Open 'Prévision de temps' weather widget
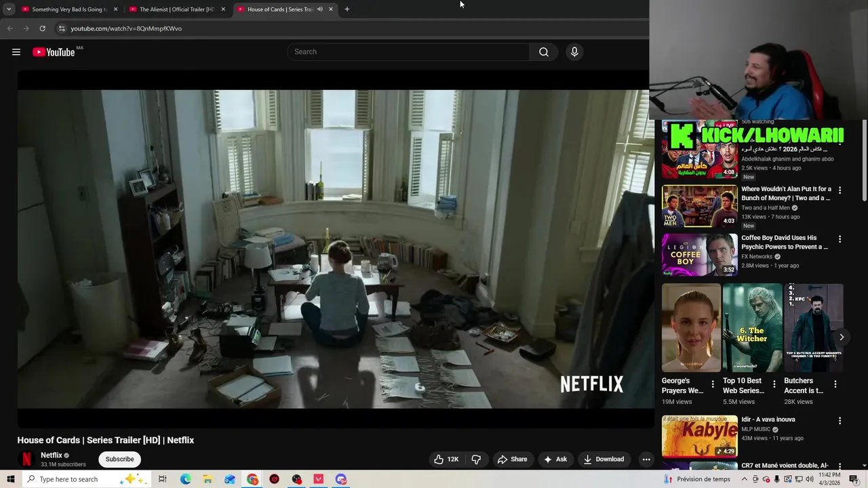 697,479
